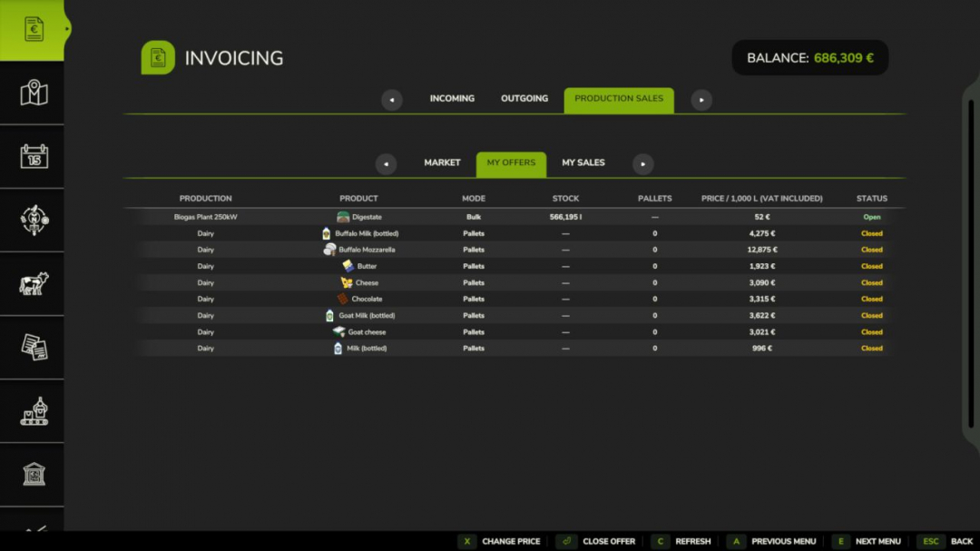Select the Production Sales tab

619,100
